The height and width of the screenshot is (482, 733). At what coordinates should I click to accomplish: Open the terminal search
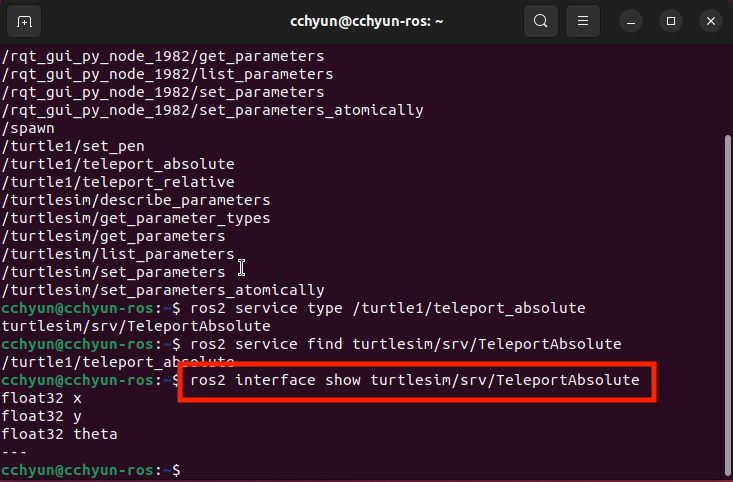pos(541,21)
